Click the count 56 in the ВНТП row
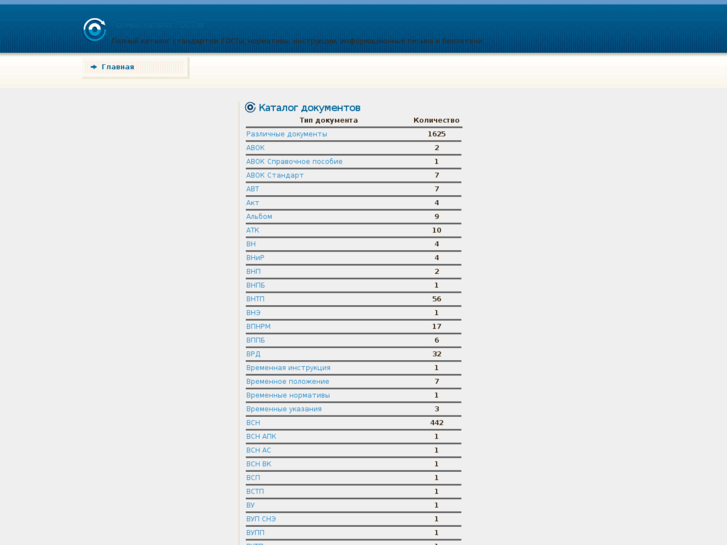The image size is (727, 545). click(436, 299)
